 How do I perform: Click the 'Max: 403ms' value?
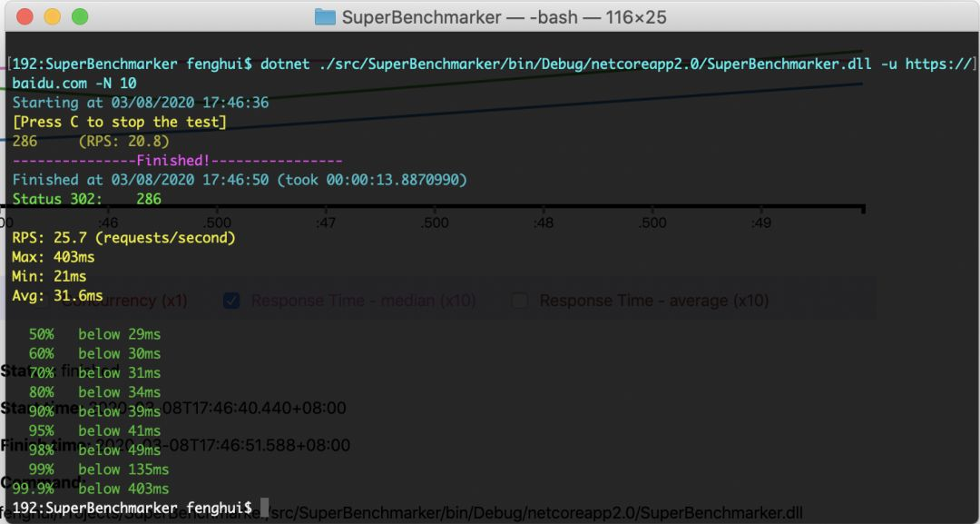coord(54,257)
